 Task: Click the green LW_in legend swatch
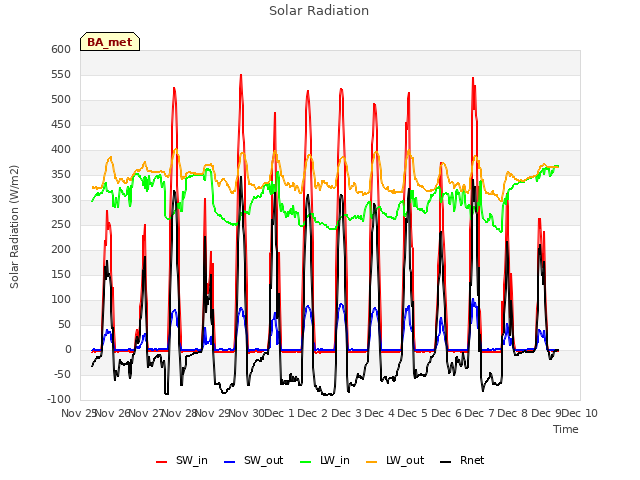tap(306, 462)
